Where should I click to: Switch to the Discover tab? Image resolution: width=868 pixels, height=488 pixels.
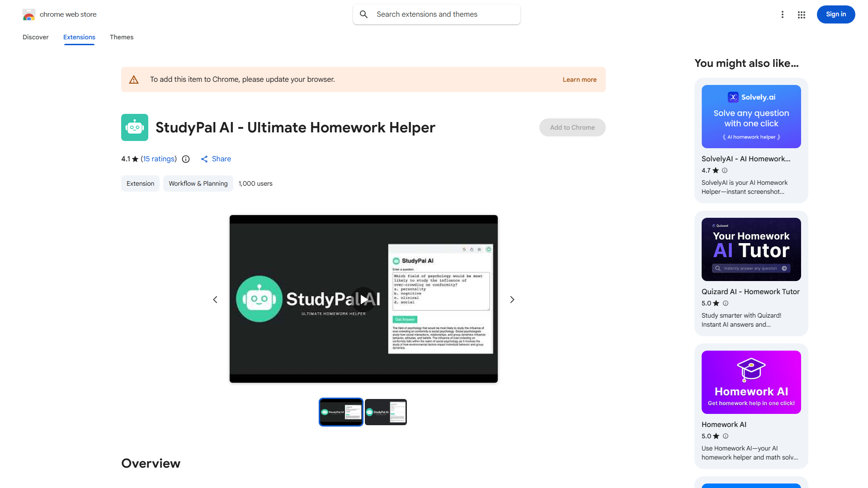pos(35,37)
